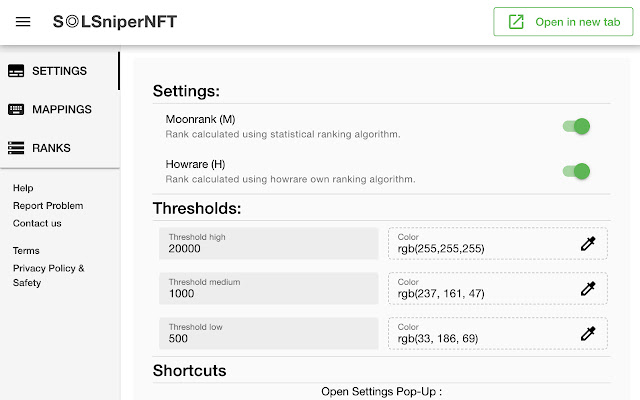Click the Mappings keyboard icon
640x400 pixels.
click(x=16, y=109)
